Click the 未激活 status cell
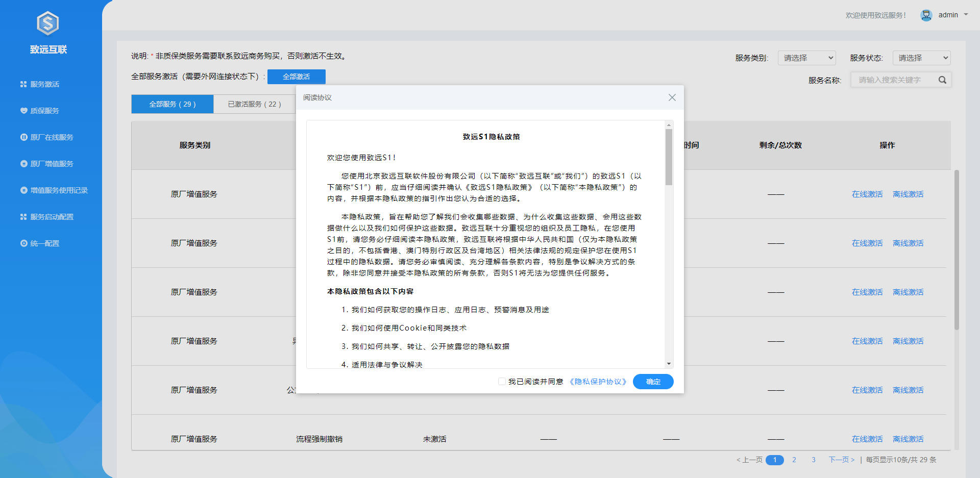The height and width of the screenshot is (478, 980). click(435, 439)
